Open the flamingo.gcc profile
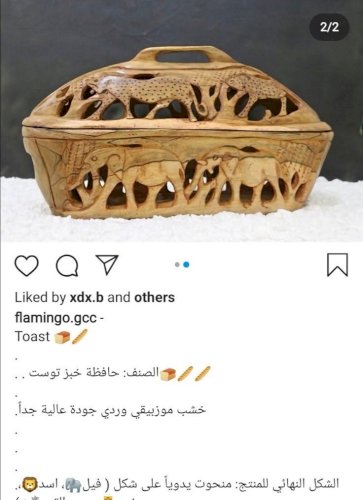 (56, 318)
